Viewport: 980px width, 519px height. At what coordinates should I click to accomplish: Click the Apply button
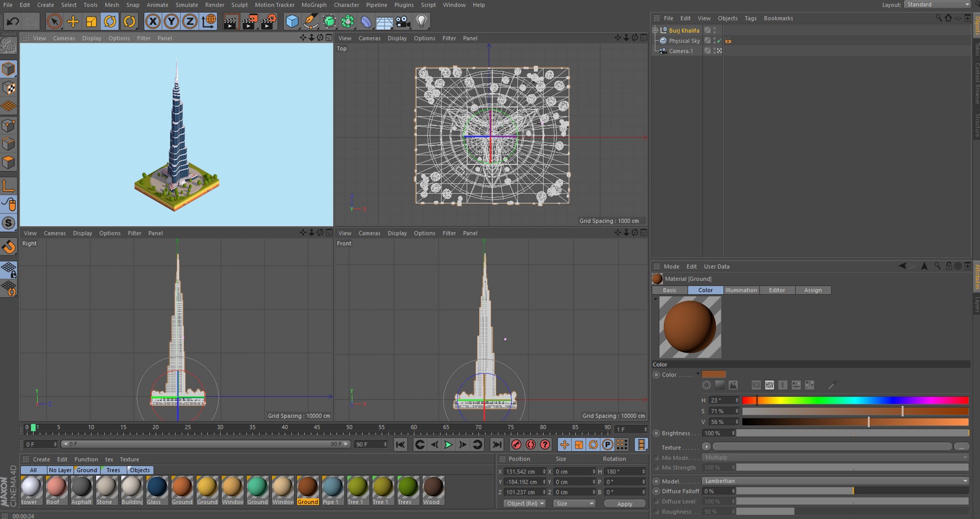tap(625, 504)
